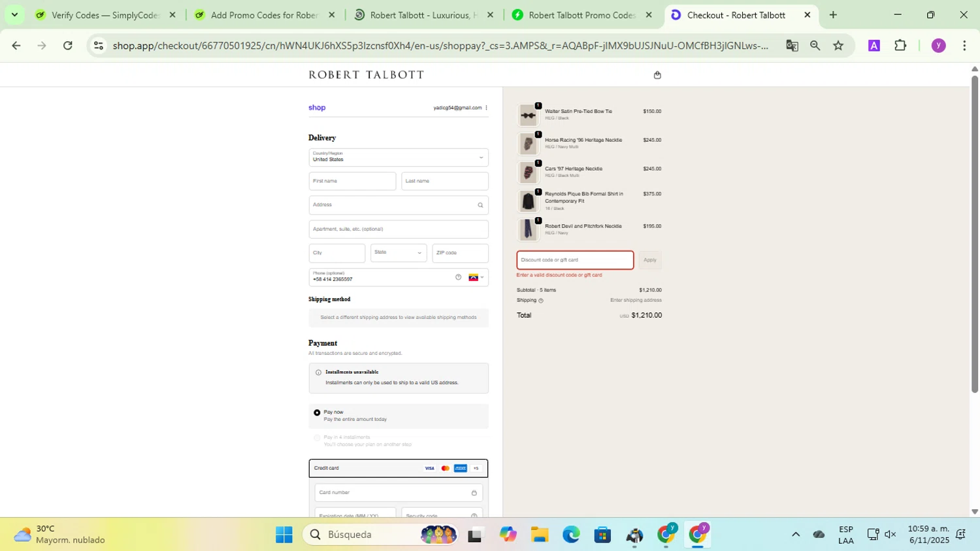Screen dimensions: 980x551
Task: Bookmark this page with star icon
Action: (x=838, y=45)
